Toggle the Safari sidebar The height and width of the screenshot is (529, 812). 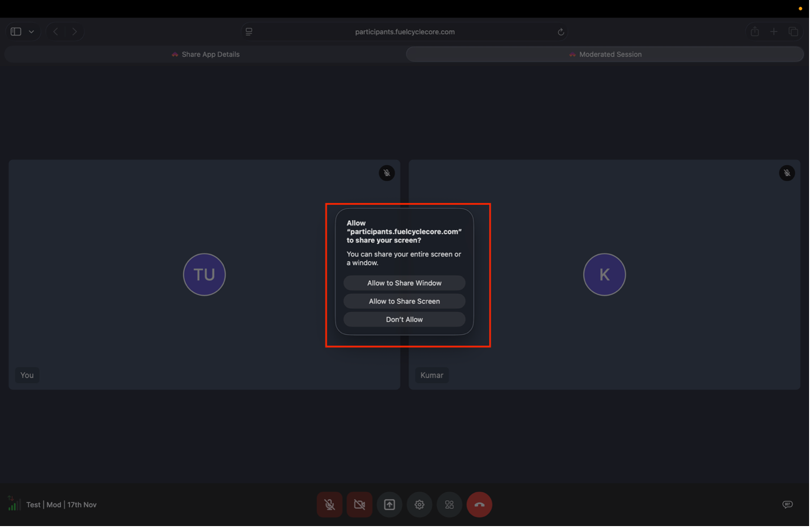pyautogui.click(x=15, y=31)
